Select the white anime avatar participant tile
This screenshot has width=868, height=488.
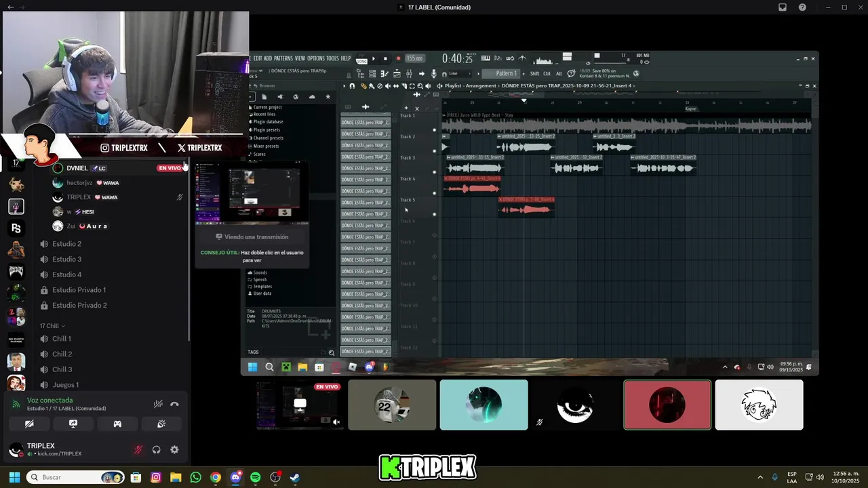click(x=759, y=405)
